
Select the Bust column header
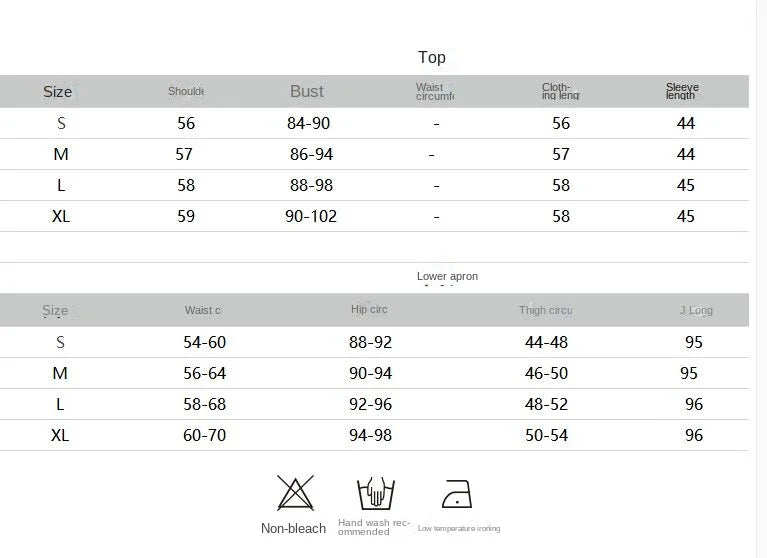pos(307,91)
